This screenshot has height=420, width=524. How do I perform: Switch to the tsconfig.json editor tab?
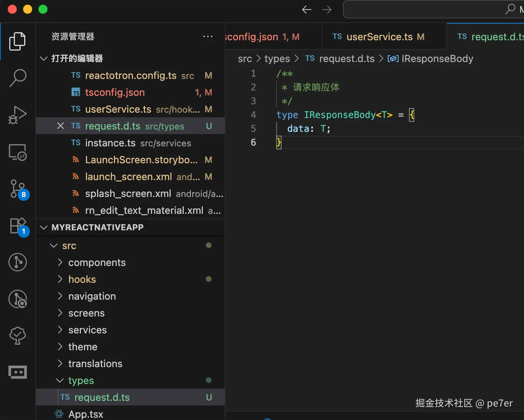(x=273, y=36)
